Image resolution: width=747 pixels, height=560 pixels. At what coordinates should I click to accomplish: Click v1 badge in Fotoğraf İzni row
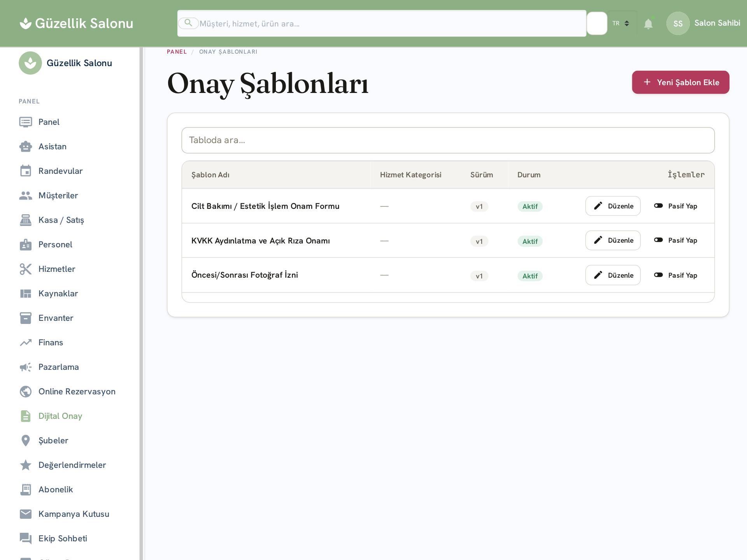point(479,276)
